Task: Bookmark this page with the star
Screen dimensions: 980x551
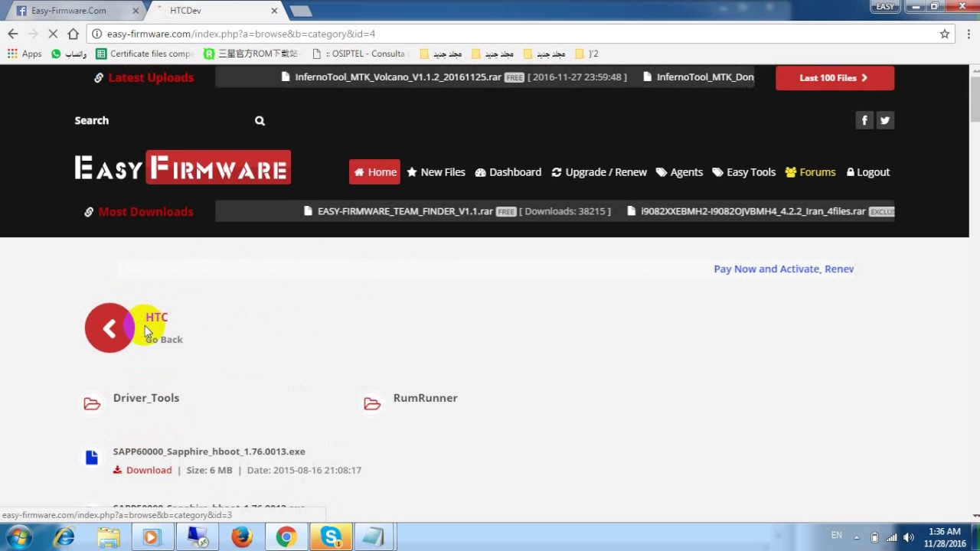Action: pos(945,34)
